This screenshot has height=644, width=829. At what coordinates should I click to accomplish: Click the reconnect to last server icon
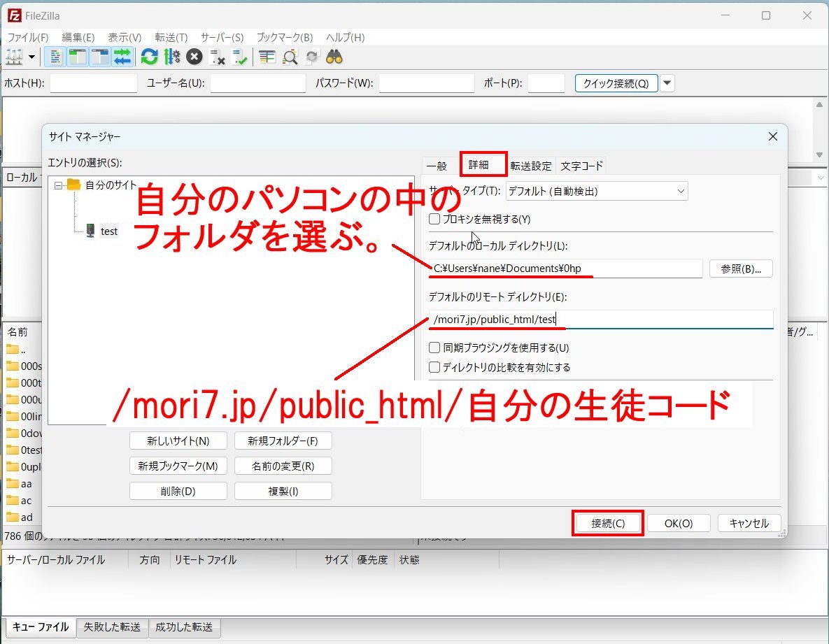240,57
